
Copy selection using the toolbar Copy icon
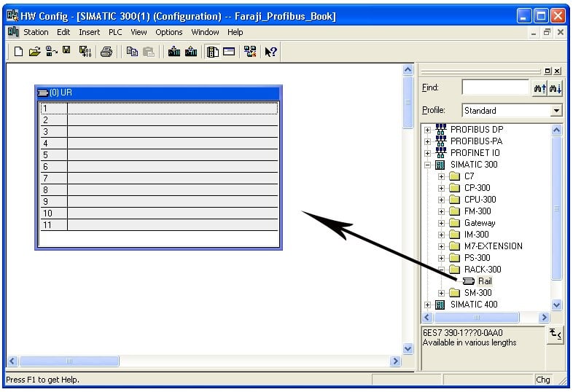pyautogui.click(x=132, y=52)
